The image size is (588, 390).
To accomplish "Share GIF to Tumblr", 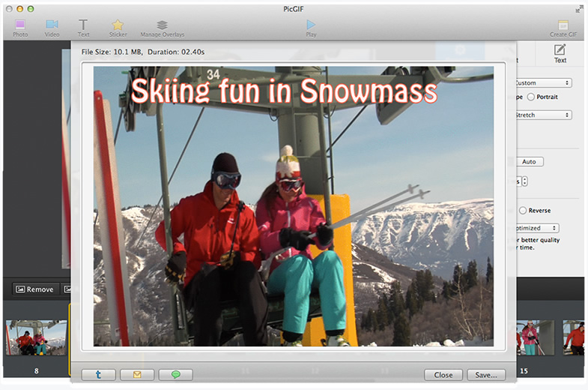I will pyautogui.click(x=98, y=374).
